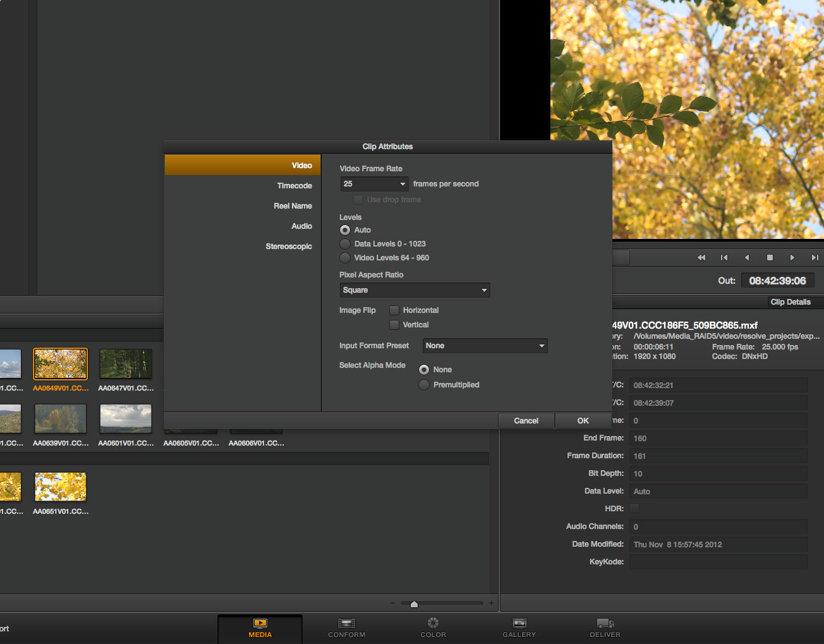Play the clip forward
This screenshot has width=824, height=644.
792,257
